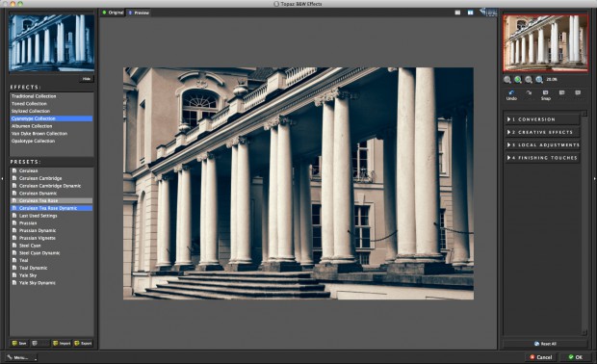
Task: Choose the Teal Dynamic preset
Action: coord(51,268)
